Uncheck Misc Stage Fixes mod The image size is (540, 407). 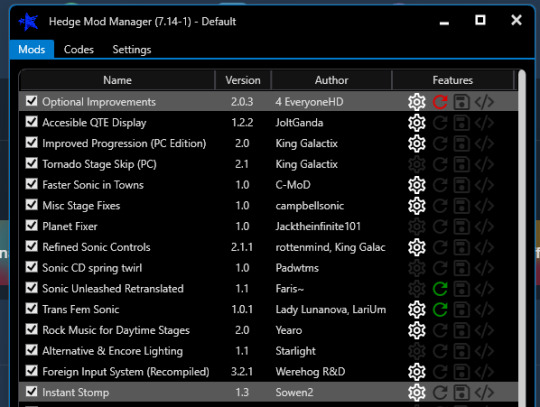tap(31, 205)
